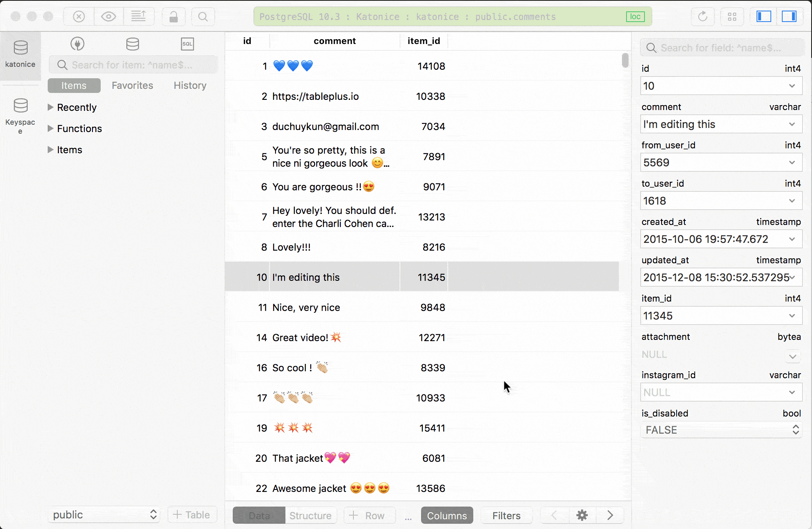This screenshot has width=812, height=529.
Task: Click the Filters button
Action: 506,516
